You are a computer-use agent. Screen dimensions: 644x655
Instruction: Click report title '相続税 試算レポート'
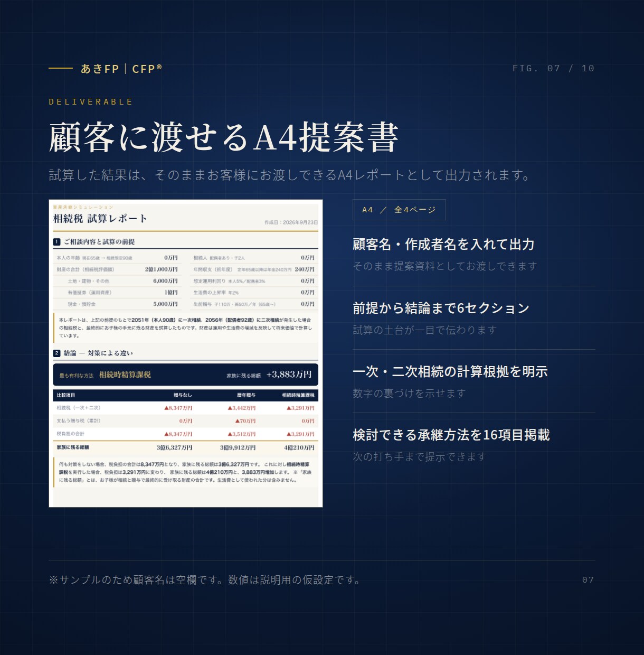pos(100,219)
